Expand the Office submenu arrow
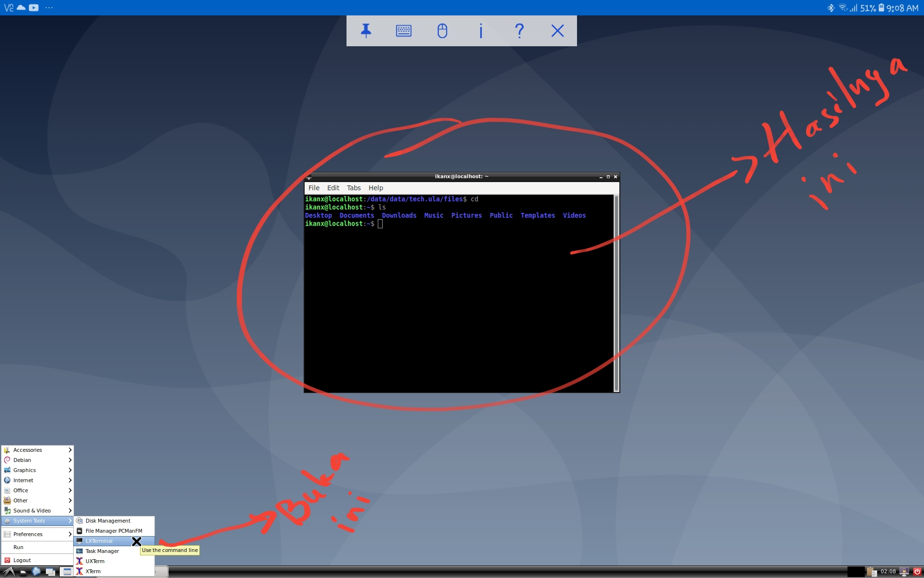Image resolution: width=924 pixels, height=578 pixels. click(70, 490)
